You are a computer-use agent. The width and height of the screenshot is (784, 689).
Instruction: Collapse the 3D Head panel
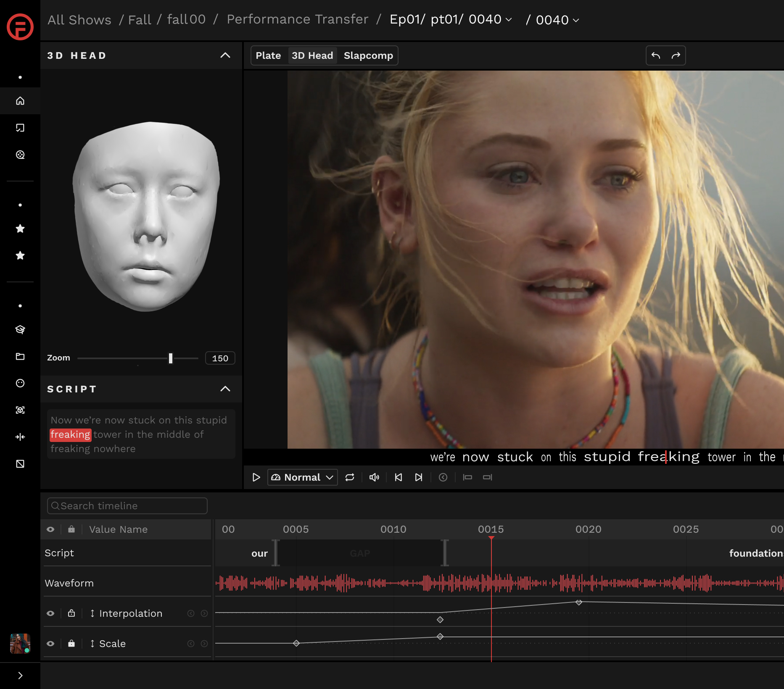[x=225, y=55]
